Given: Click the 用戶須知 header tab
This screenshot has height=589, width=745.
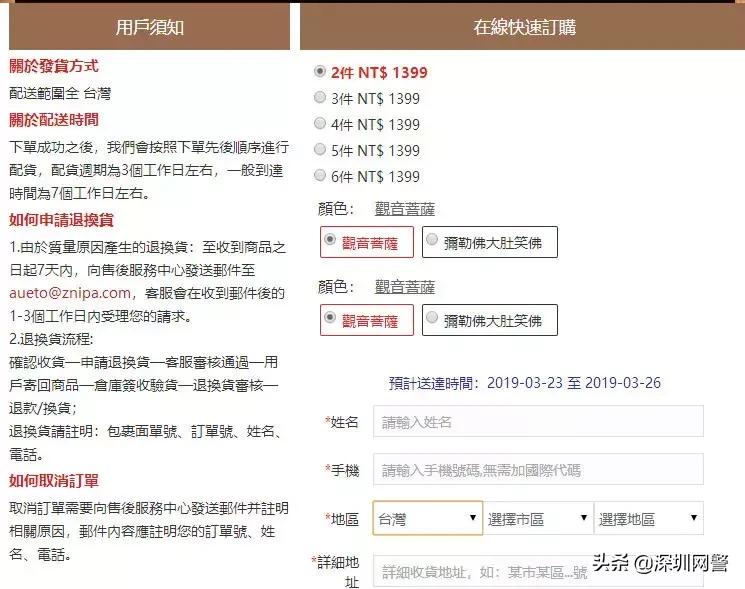Looking at the screenshot, I should [x=149, y=27].
